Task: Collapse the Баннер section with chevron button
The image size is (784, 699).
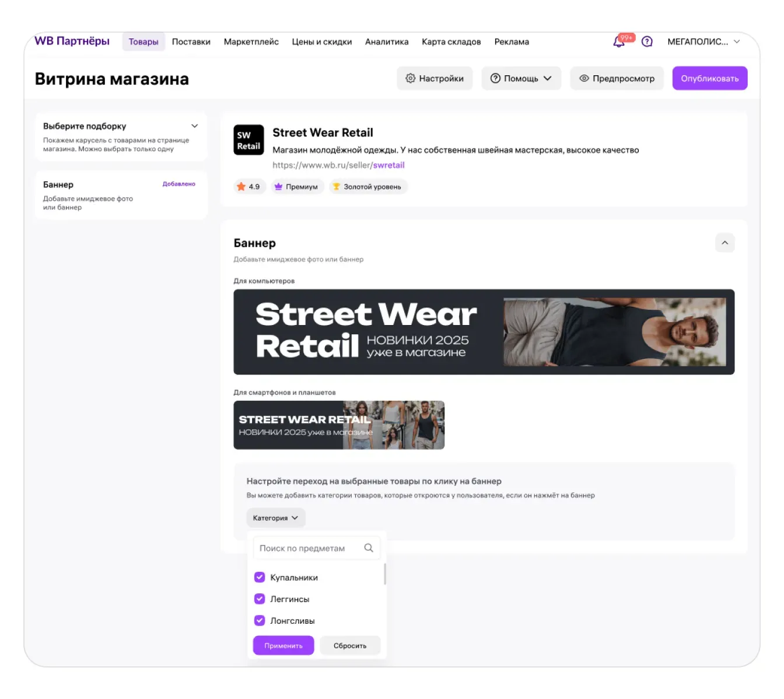Action: point(724,243)
